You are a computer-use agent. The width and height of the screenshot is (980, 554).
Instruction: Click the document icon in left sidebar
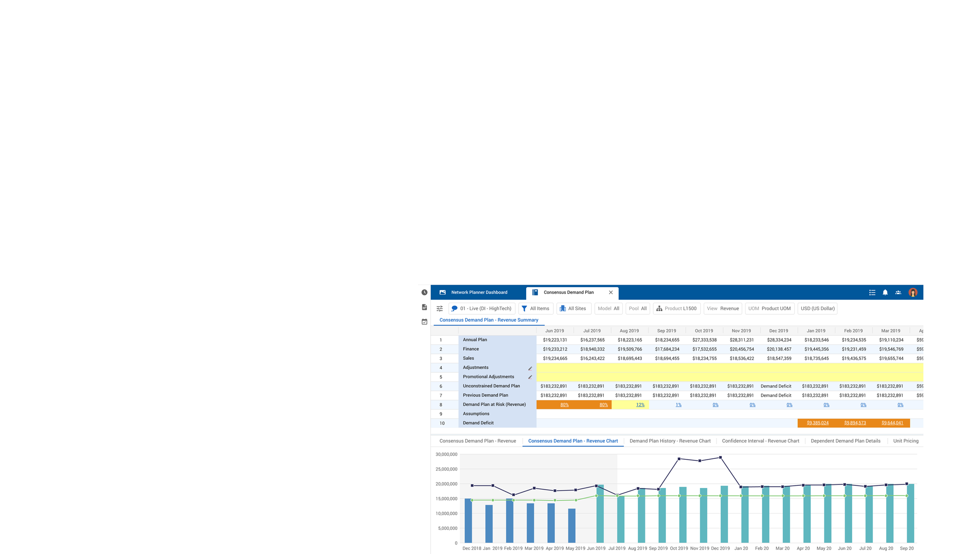pyautogui.click(x=424, y=307)
